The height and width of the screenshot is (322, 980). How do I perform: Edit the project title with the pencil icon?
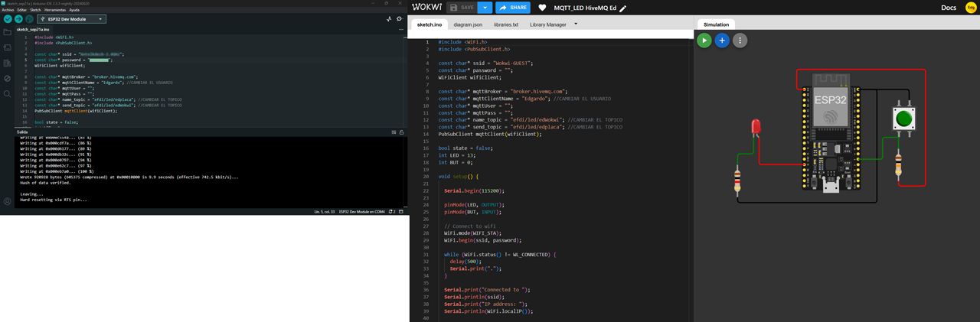(x=623, y=8)
